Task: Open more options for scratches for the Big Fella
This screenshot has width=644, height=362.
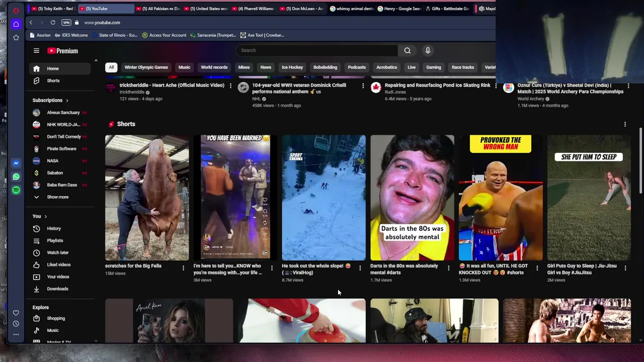Action: [183, 268]
